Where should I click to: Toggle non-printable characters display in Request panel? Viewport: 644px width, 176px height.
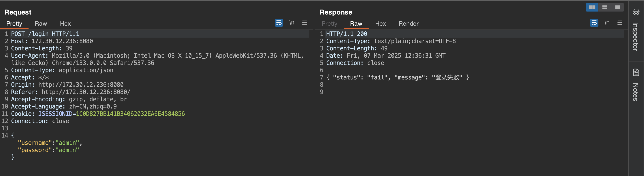(x=292, y=23)
